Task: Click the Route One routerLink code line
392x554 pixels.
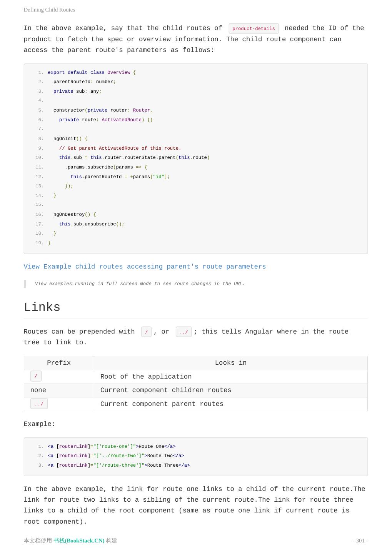Action: (x=112, y=446)
